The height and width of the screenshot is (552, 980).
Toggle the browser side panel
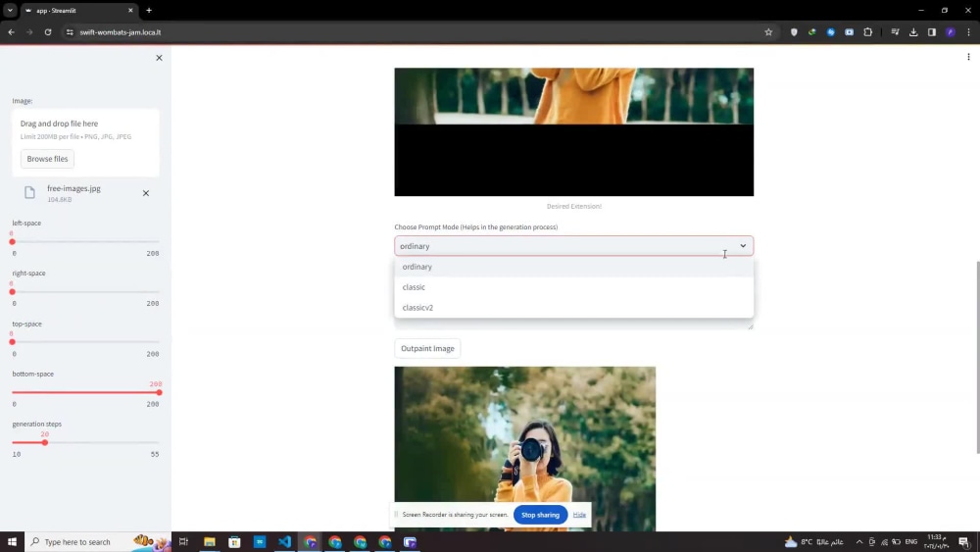pyautogui.click(x=931, y=32)
